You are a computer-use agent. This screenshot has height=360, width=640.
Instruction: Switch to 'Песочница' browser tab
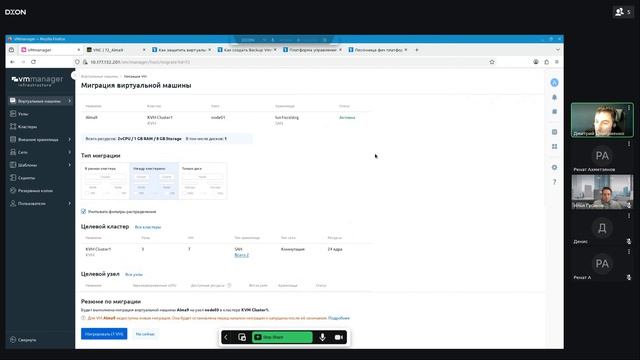click(x=378, y=50)
